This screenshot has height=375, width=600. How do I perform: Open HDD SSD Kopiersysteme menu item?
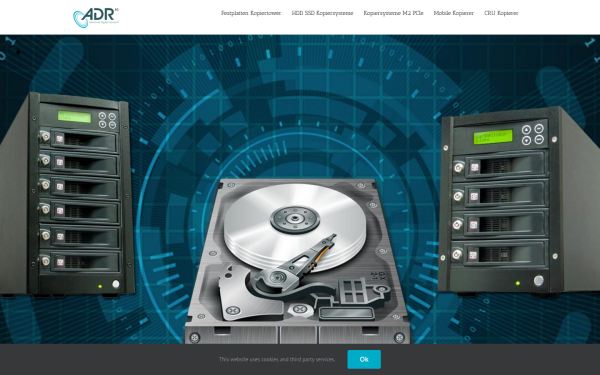pyautogui.click(x=322, y=13)
